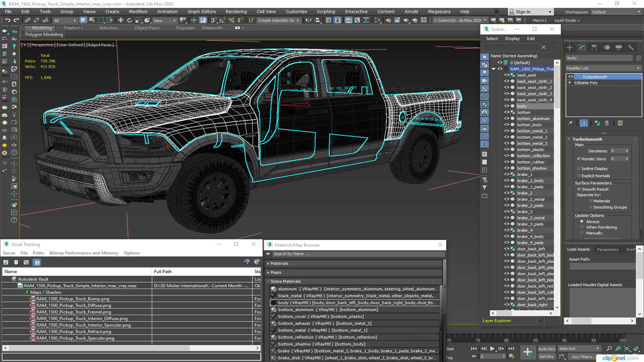Open the Selected key mode dropdown
Viewport: 644px width, 362px height.
tap(579, 349)
